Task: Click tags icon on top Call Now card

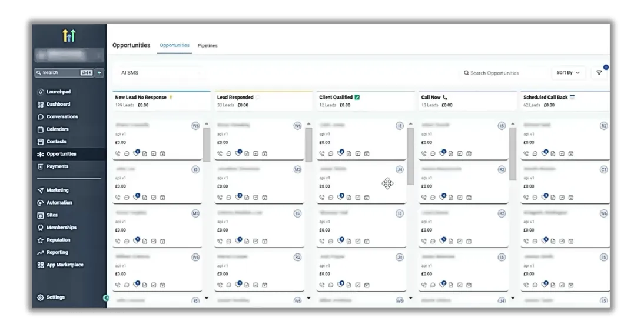Action: tap(442, 153)
